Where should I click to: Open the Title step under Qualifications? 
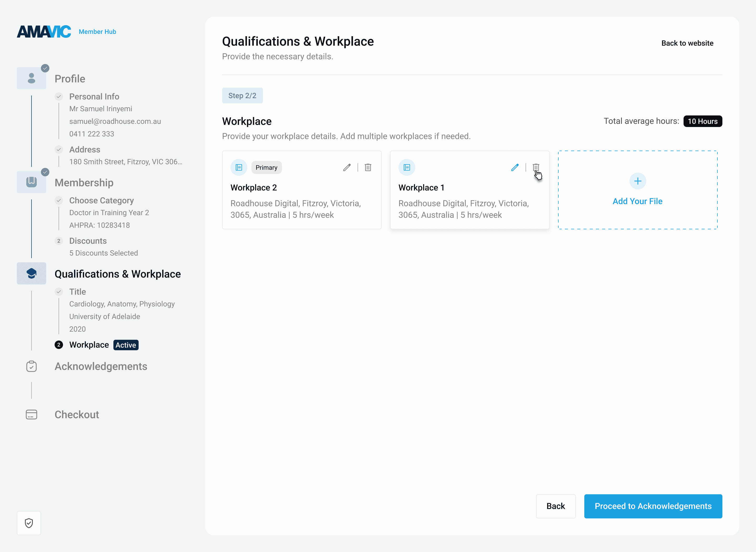point(78,292)
